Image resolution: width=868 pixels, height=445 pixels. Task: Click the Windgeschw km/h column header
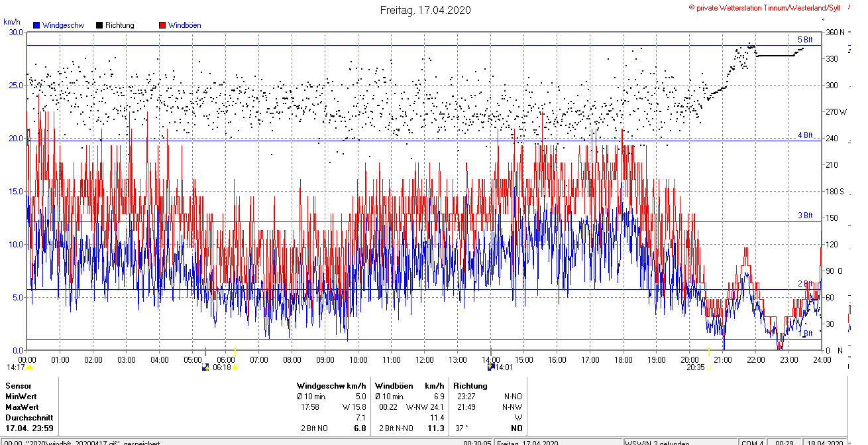tap(331, 386)
